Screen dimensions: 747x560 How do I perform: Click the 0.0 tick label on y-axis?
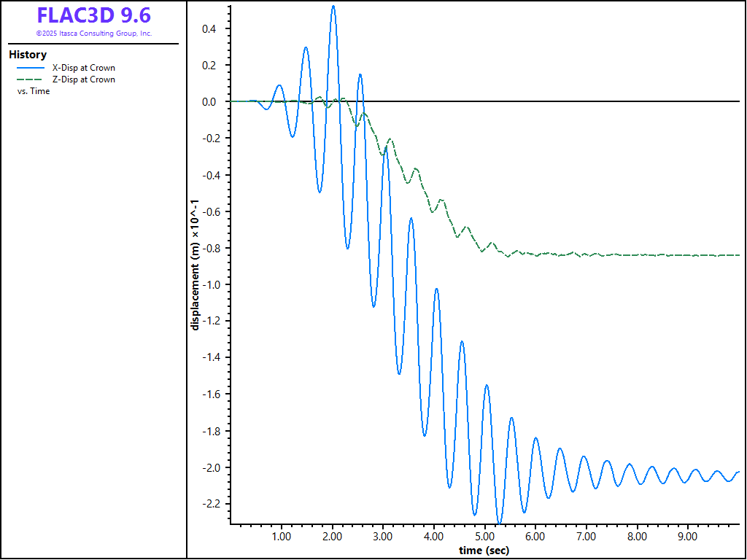pyautogui.click(x=209, y=102)
